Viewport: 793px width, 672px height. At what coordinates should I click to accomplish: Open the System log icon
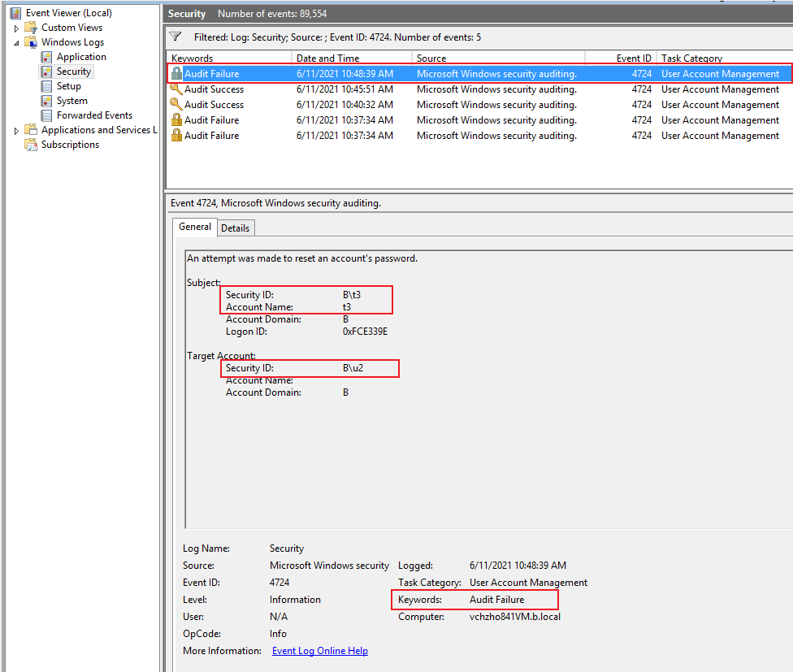tap(47, 100)
